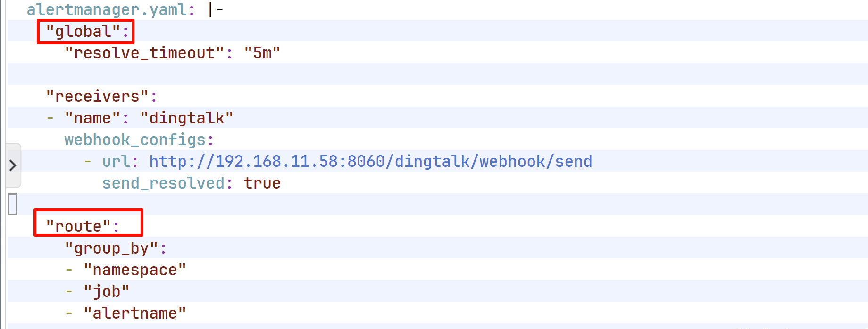Click the "5m" timeout value
The image size is (868, 329).
262,53
